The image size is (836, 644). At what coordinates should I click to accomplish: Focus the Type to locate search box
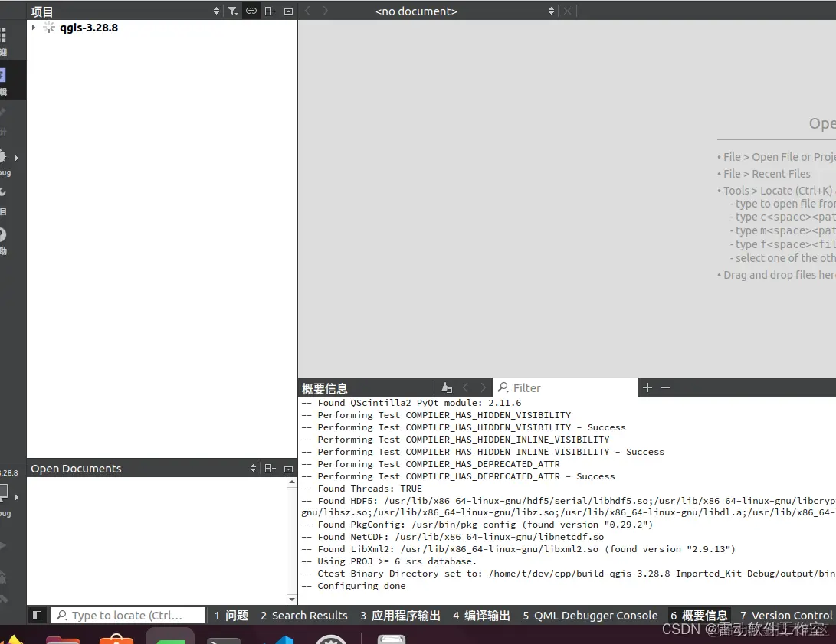click(128, 615)
